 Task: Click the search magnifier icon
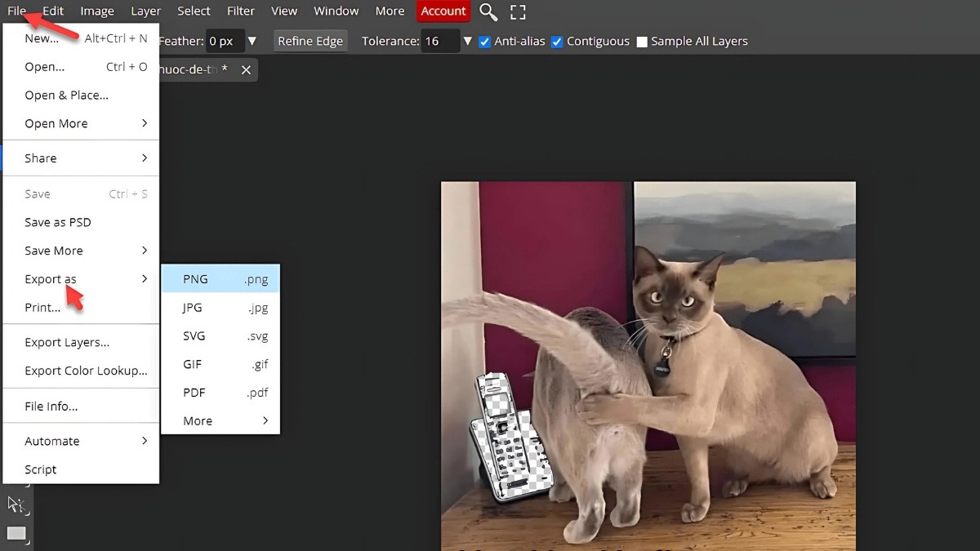pos(488,11)
